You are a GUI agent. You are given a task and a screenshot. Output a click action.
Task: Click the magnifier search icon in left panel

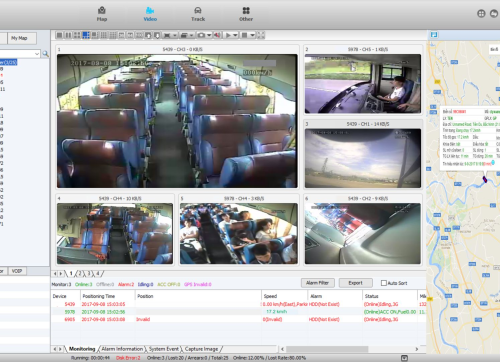coord(45,54)
